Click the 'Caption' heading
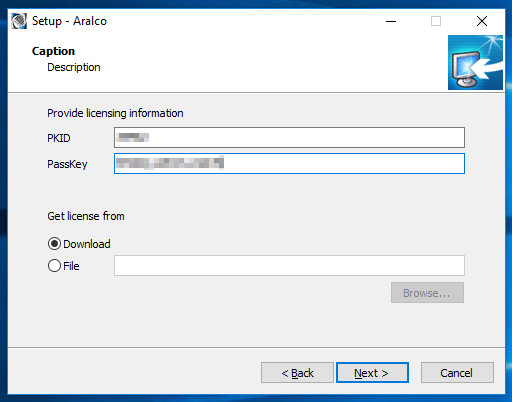Viewport: 512px width, 402px height. 53,51
